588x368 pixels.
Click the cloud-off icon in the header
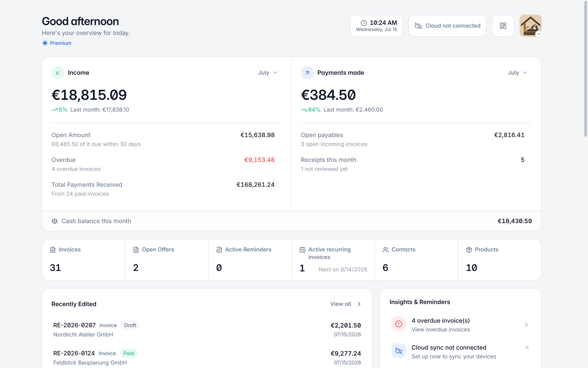coord(418,26)
